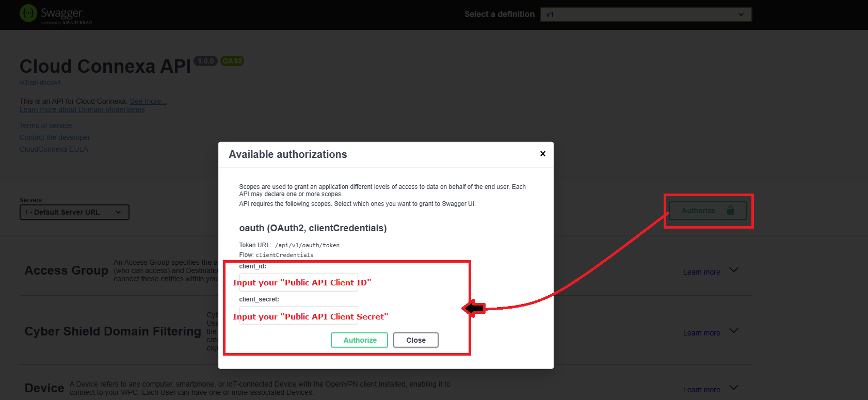Click the Swagger logo icon
The height and width of the screenshot is (400, 868).
point(28,13)
